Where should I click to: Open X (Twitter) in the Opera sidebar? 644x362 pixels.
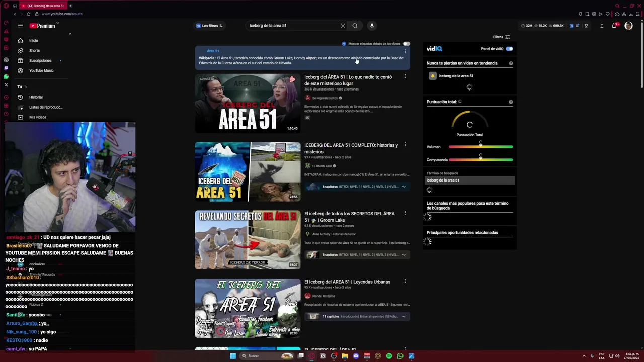click(x=6, y=85)
